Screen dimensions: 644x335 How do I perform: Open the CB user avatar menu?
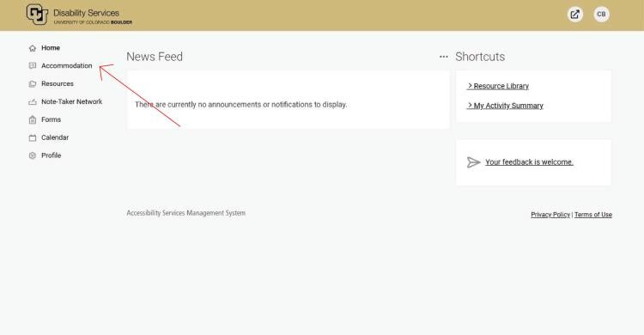pos(601,15)
